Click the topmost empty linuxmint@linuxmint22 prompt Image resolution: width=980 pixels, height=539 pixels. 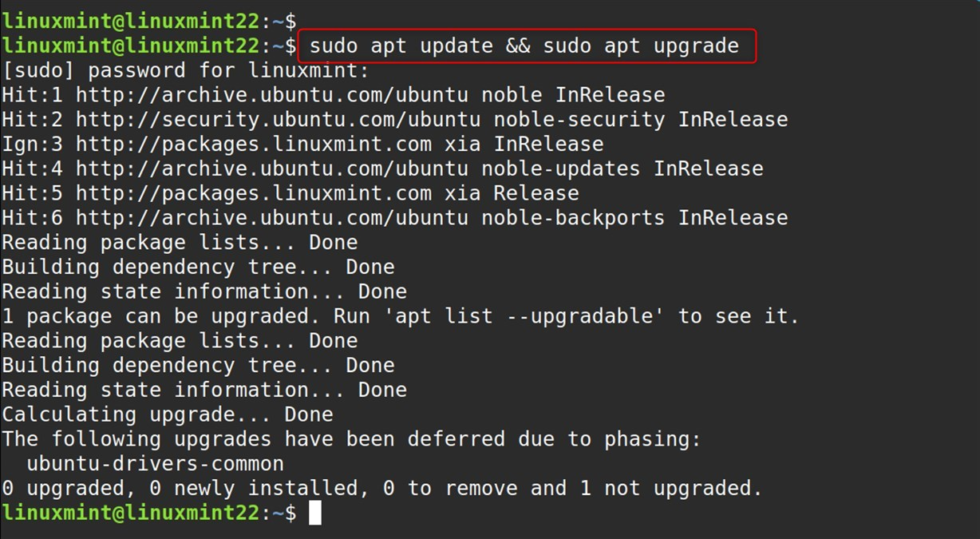point(149,22)
